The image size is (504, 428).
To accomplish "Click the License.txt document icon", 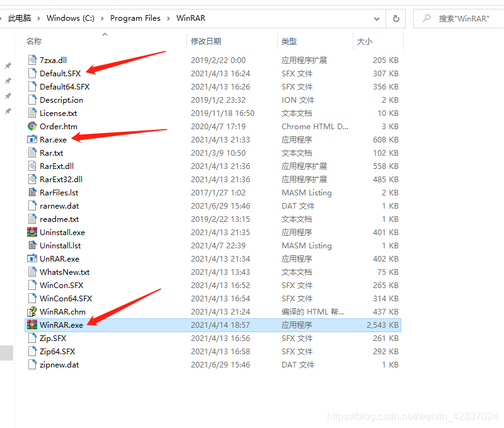I will point(32,113).
